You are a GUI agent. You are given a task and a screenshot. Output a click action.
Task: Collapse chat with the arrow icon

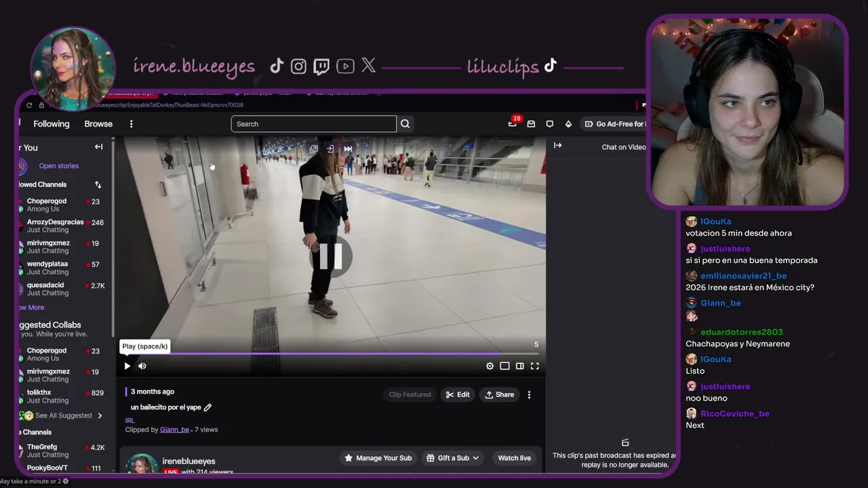tap(557, 146)
